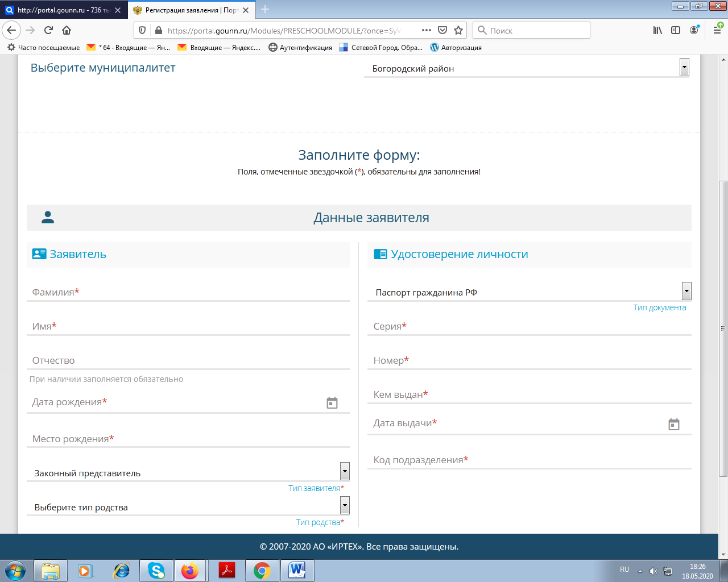Open the Сетевой Город bookmark
The image size is (728, 582).
tap(381, 48)
